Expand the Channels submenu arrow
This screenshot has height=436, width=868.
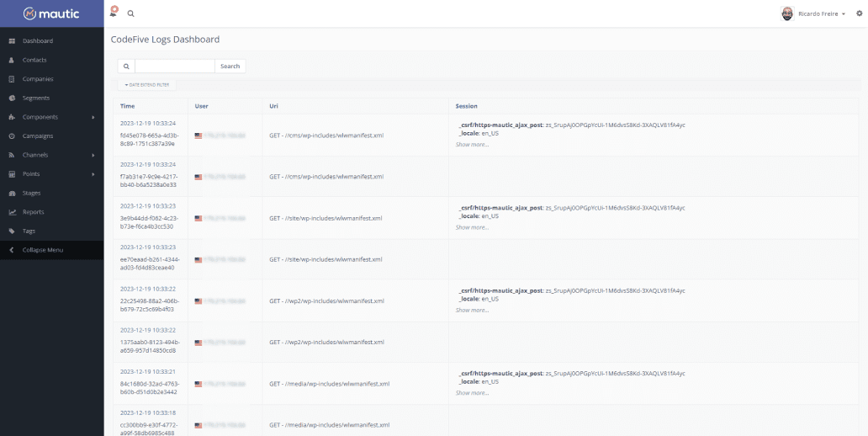(x=93, y=155)
